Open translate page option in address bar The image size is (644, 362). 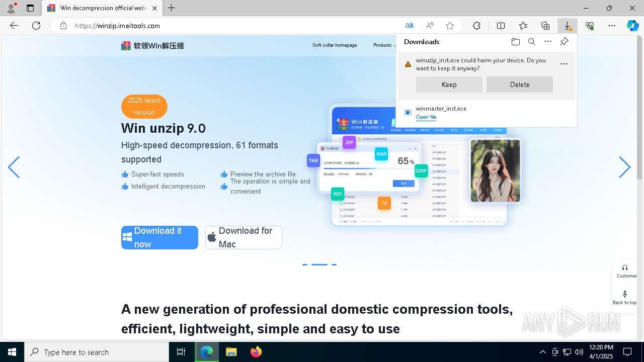click(410, 26)
